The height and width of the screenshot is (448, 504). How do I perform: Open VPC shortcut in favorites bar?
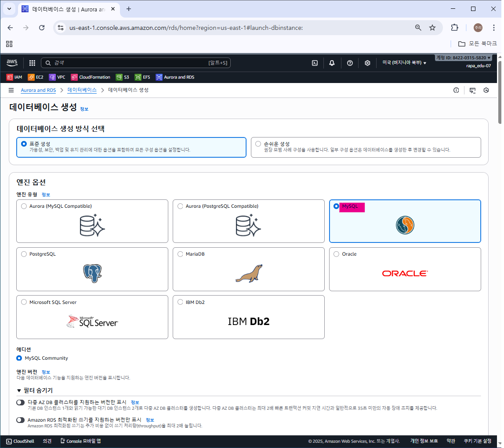pos(57,77)
